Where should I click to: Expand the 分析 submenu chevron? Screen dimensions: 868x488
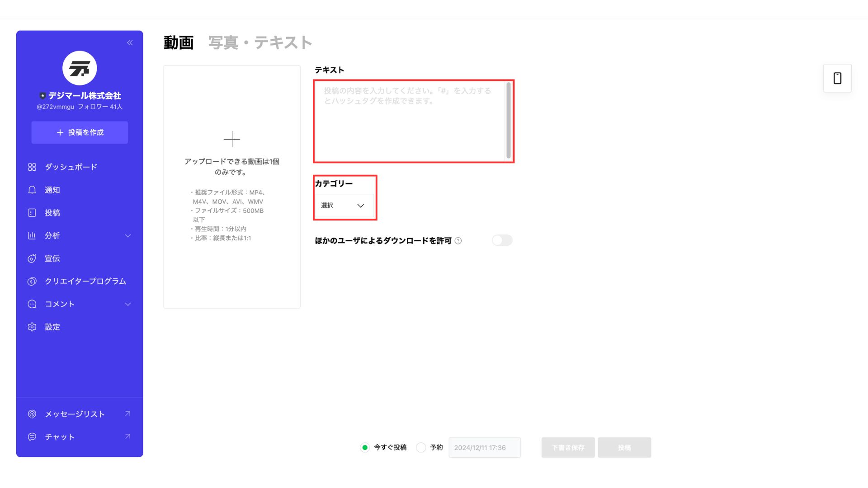coord(128,236)
